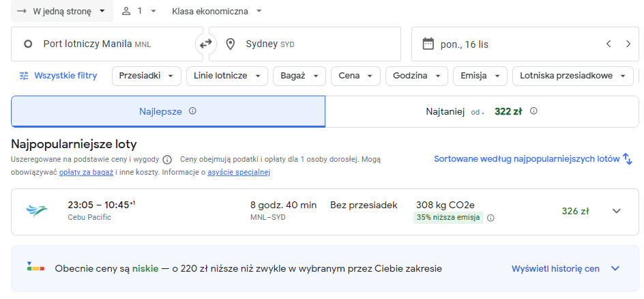Click the passenger count person icon
Viewport: 644px width, 299px height.
coord(126,11)
